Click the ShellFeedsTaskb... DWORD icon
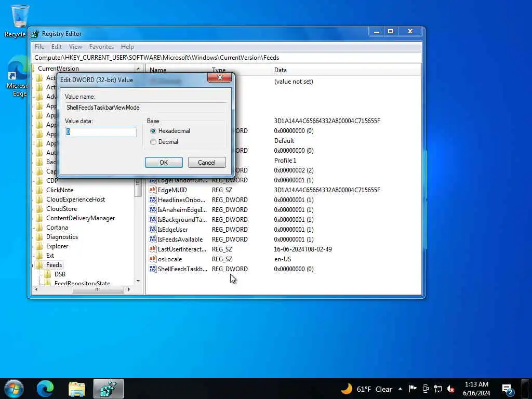The height and width of the screenshot is (399, 532). 153,269
